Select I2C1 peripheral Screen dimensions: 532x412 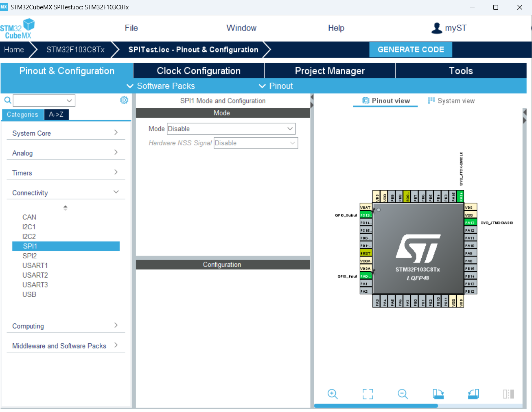point(29,227)
